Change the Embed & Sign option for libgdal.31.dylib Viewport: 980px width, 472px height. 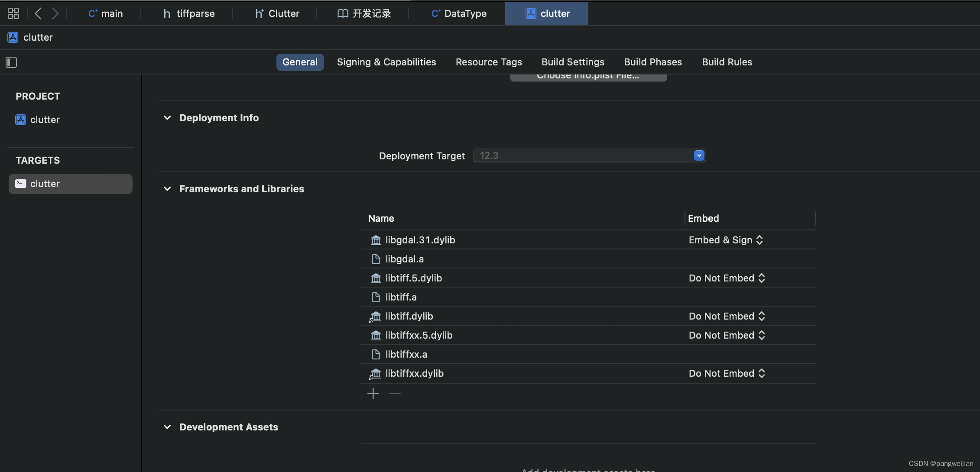pos(726,240)
